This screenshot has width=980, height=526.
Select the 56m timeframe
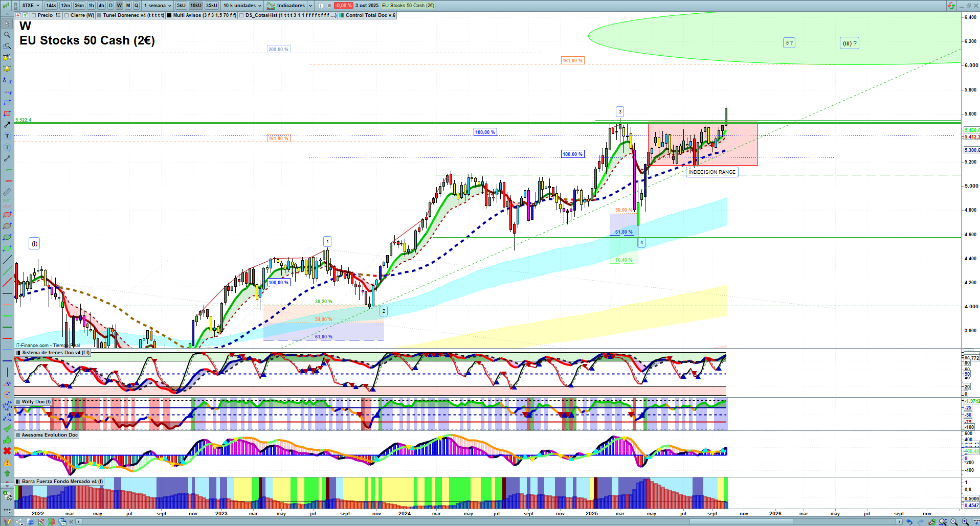(x=79, y=6)
